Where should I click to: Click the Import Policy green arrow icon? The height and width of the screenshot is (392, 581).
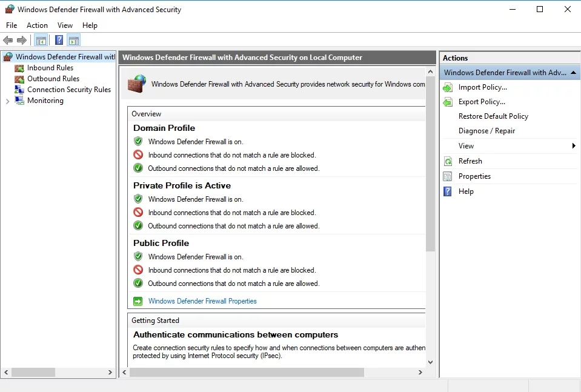point(448,87)
